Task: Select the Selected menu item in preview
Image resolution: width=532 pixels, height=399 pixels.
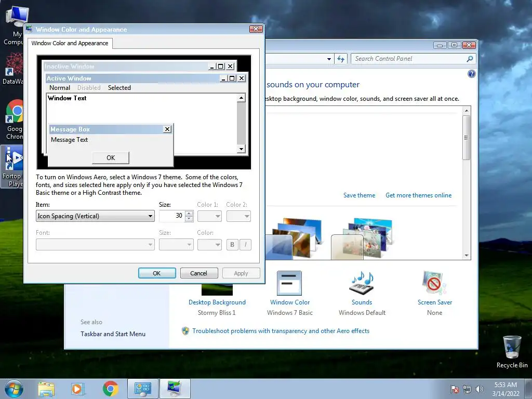Action: (x=119, y=87)
